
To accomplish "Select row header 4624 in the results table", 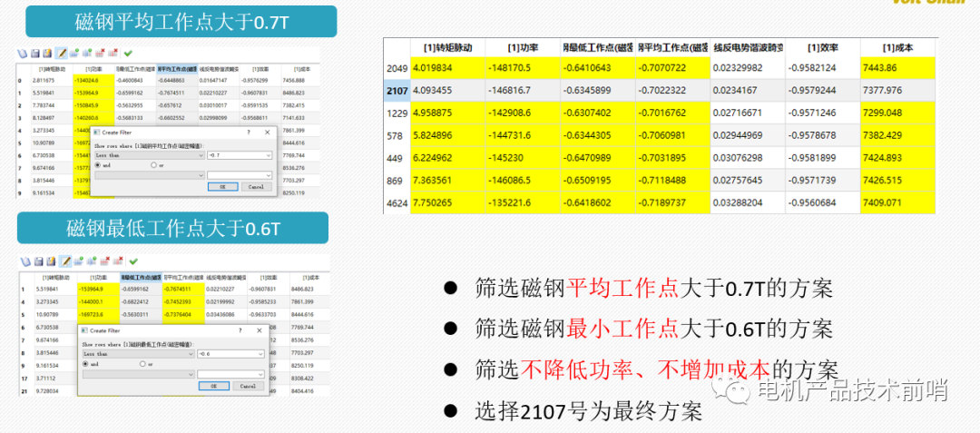I will coord(397,203).
